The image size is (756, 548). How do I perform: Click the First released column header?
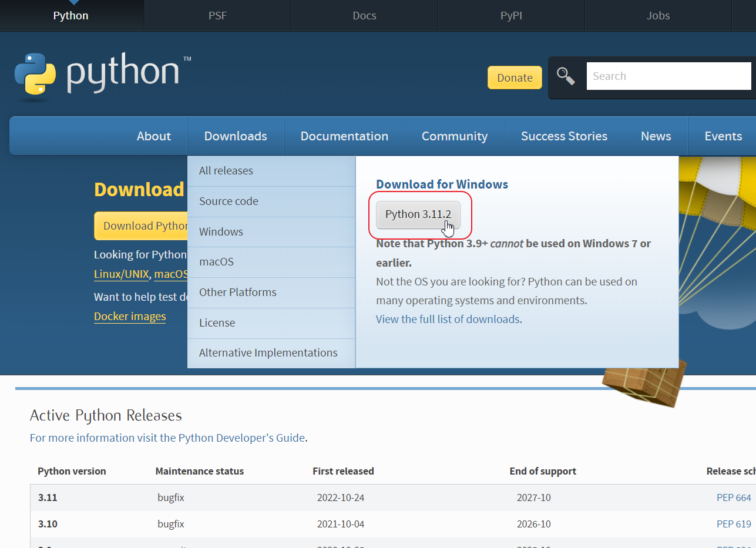[x=343, y=471]
